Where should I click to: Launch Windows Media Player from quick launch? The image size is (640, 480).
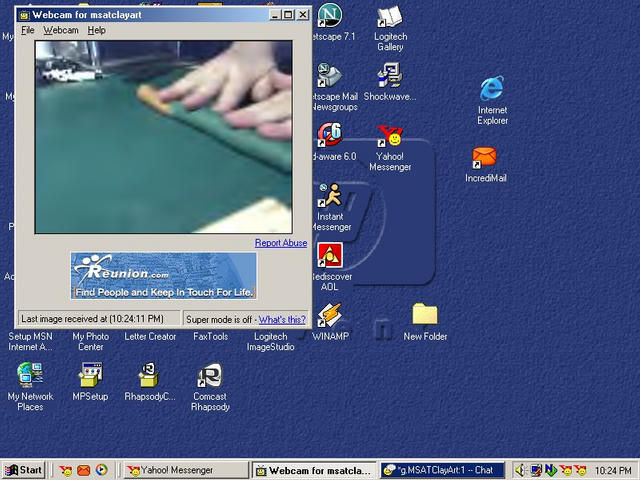(x=101, y=470)
